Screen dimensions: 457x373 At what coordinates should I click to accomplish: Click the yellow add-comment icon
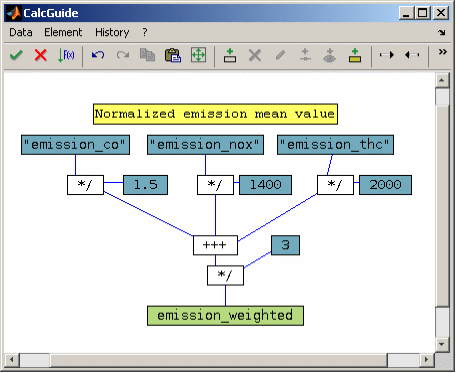(x=355, y=55)
